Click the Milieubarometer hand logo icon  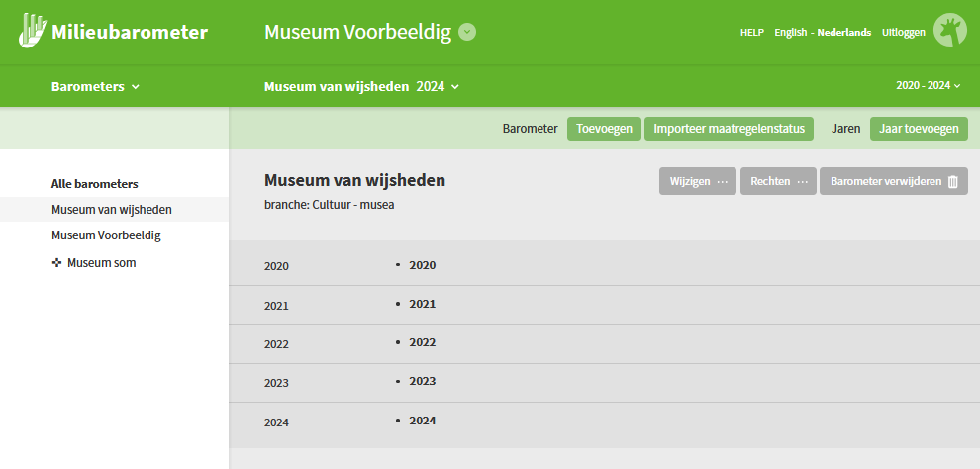click(x=33, y=31)
